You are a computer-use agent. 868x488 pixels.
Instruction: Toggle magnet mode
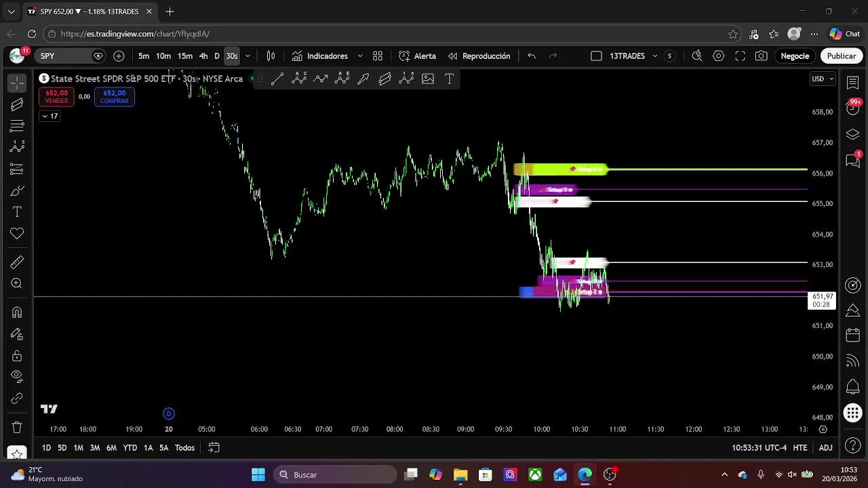(x=17, y=312)
